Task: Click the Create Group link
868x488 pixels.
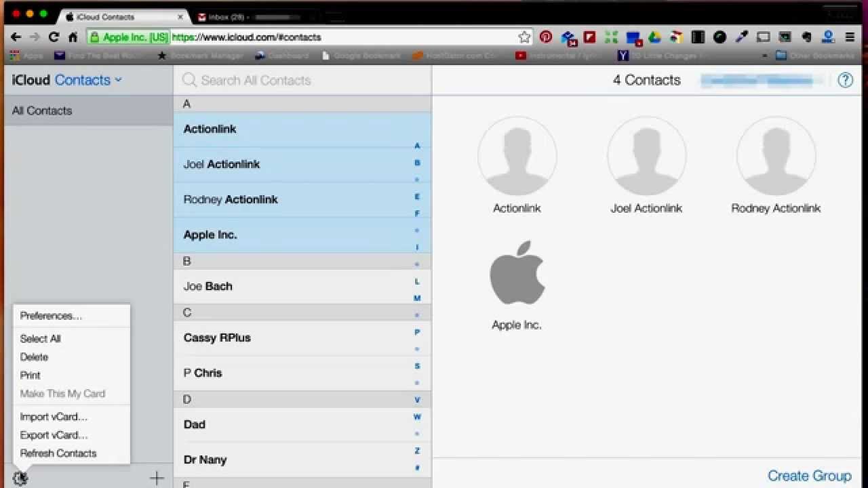Action: coord(809,476)
